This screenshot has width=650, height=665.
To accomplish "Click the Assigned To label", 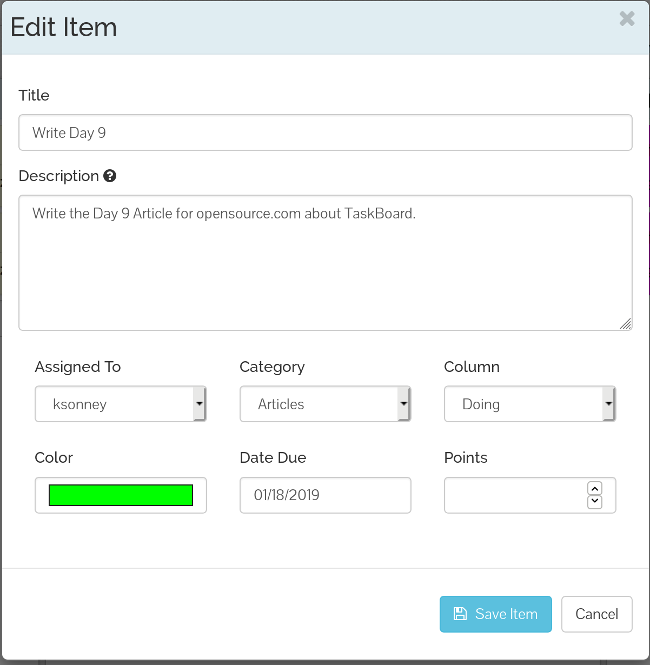I will click(x=78, y=367).
